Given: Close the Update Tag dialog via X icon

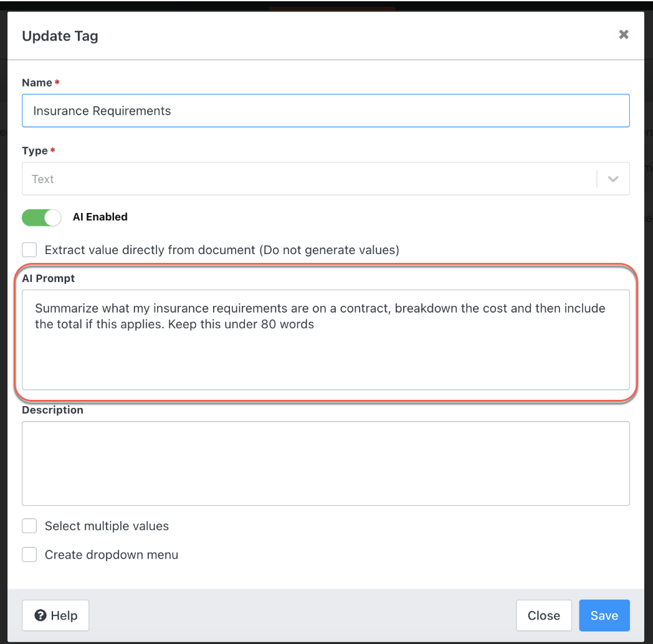Looking at the screenshot, I should (x=623, y=35).
